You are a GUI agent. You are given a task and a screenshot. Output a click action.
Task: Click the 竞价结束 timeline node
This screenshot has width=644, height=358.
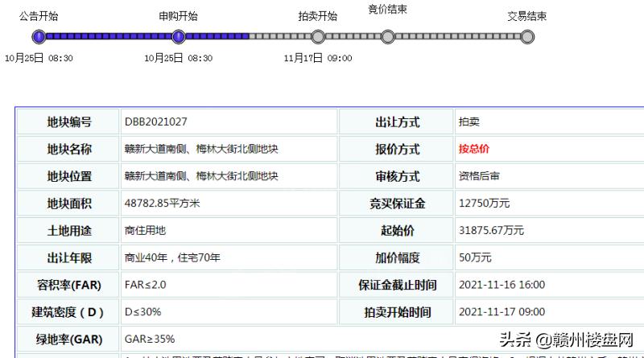click(388, 37)
